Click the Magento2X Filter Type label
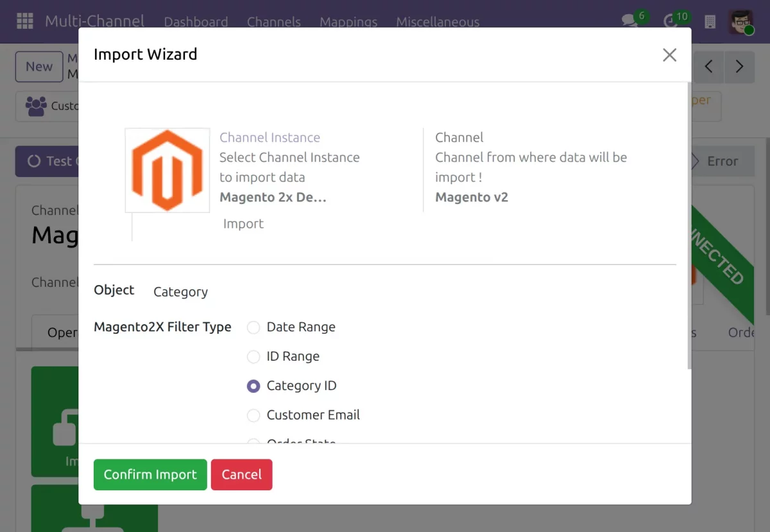Image resolution: width=770 pixels, height=532 pixels. coord(162,327)
